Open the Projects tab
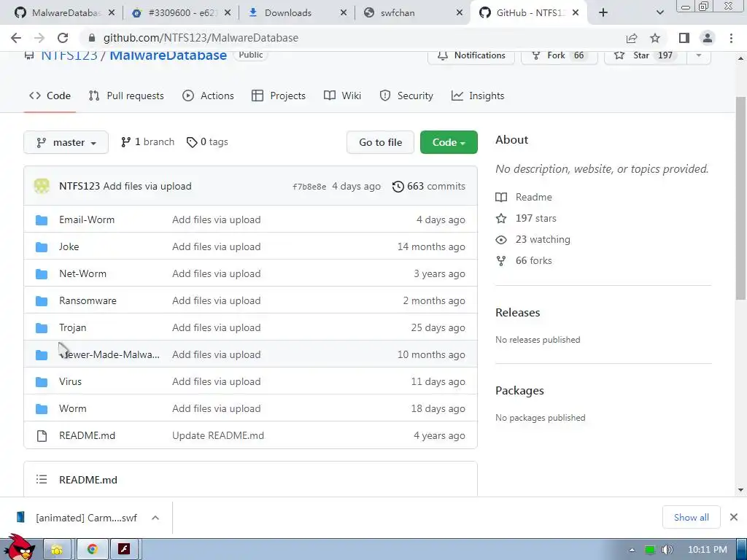 tap(279, 96)
